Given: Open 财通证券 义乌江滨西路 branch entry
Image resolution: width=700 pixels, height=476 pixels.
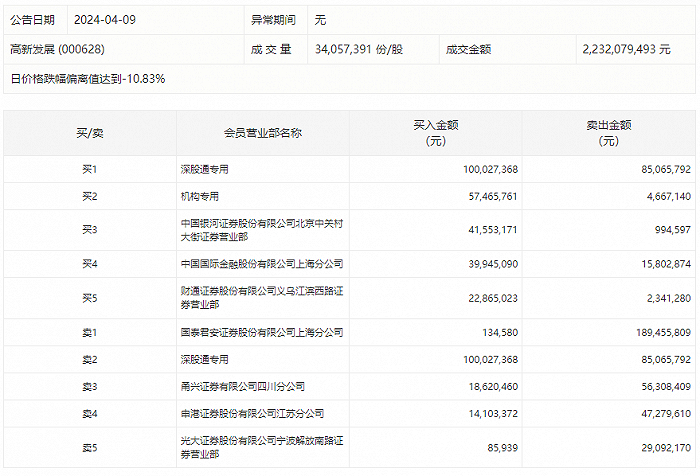Looking at the screenshot, I should point(262,297).
